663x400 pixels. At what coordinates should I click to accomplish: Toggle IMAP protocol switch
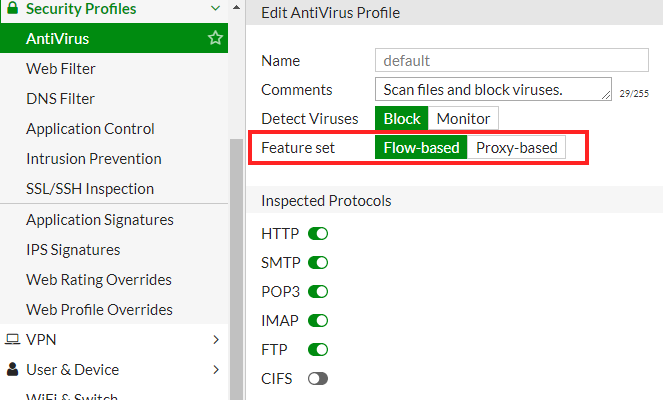pos(318,321)
